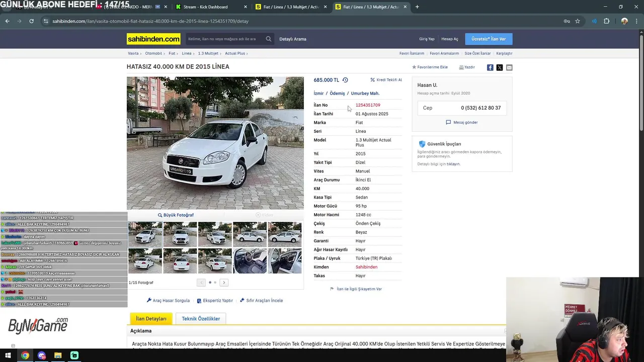Click the sahibinden.com logo
The width and height of the screenshot is (644, 362).
pyautogui.click(x=153, y=39)
